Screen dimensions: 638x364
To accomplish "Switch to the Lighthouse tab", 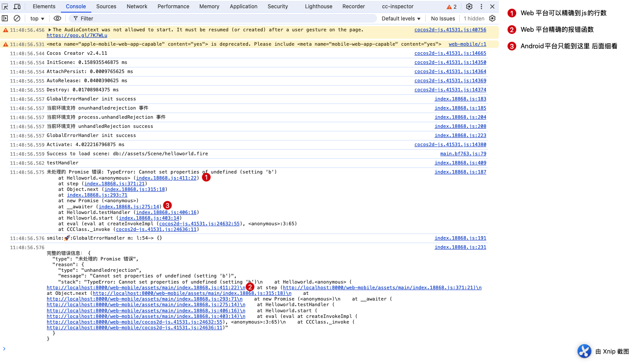I will click(x=318, y=7).
